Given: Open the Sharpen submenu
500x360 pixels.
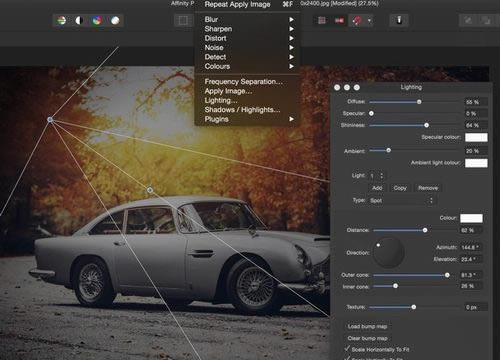Looking at the screenshot, I should click(247, 29).
